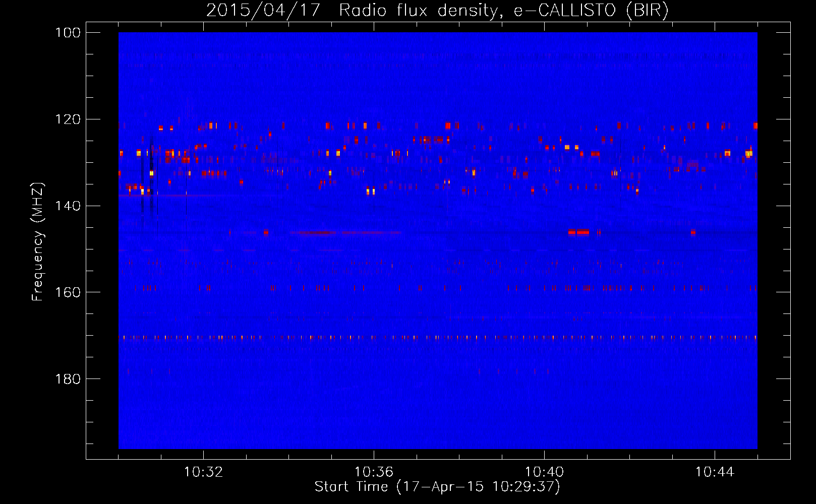Click the 140 frequency tick label
This screenshot has width=816, height=504.
68,206
